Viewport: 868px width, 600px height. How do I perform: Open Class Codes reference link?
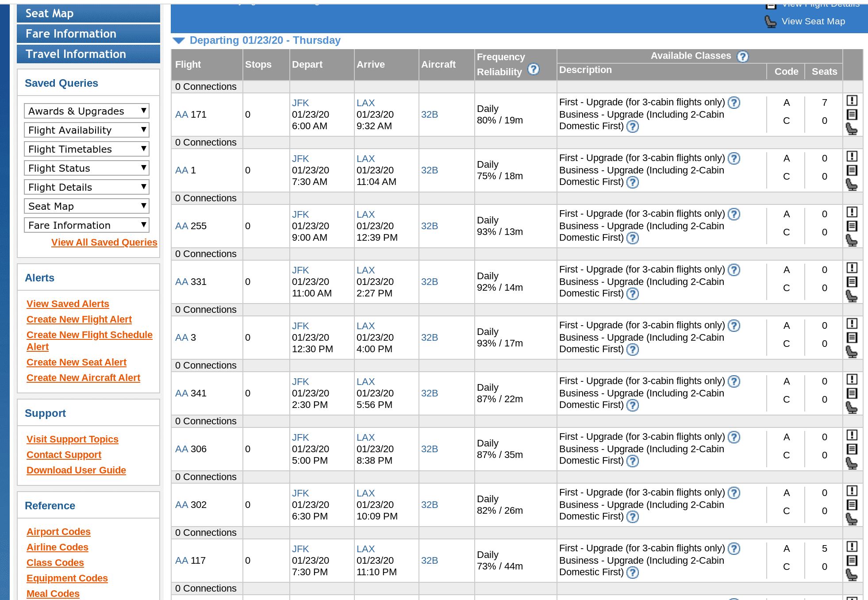[x=55, y=563]
